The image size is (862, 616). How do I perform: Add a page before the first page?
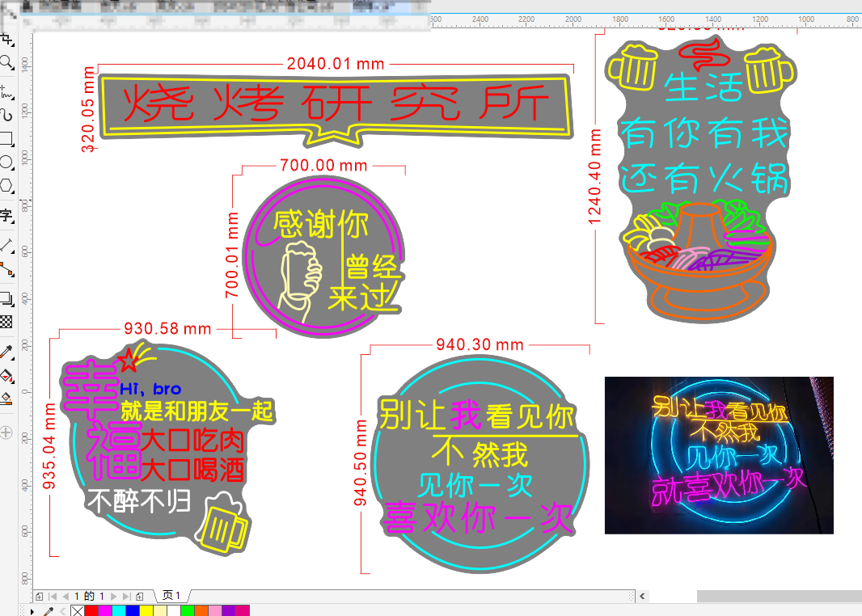click(39, 597)
